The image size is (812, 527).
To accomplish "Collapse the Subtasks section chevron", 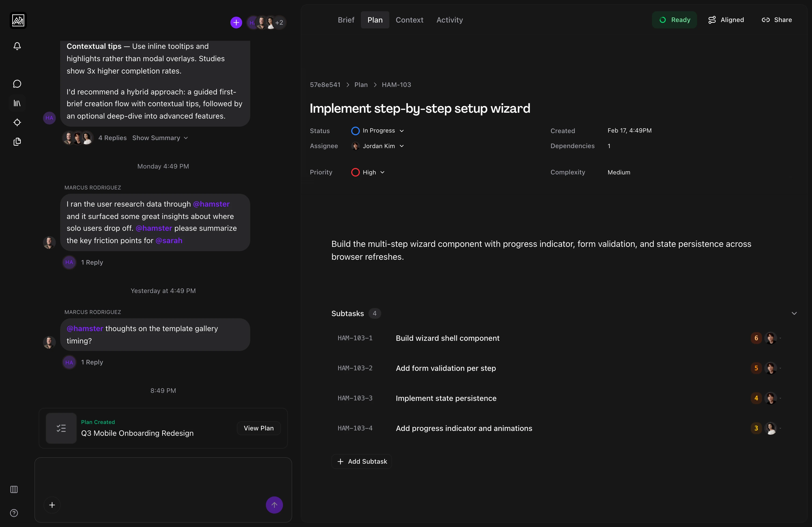I will tap(794, 313).
